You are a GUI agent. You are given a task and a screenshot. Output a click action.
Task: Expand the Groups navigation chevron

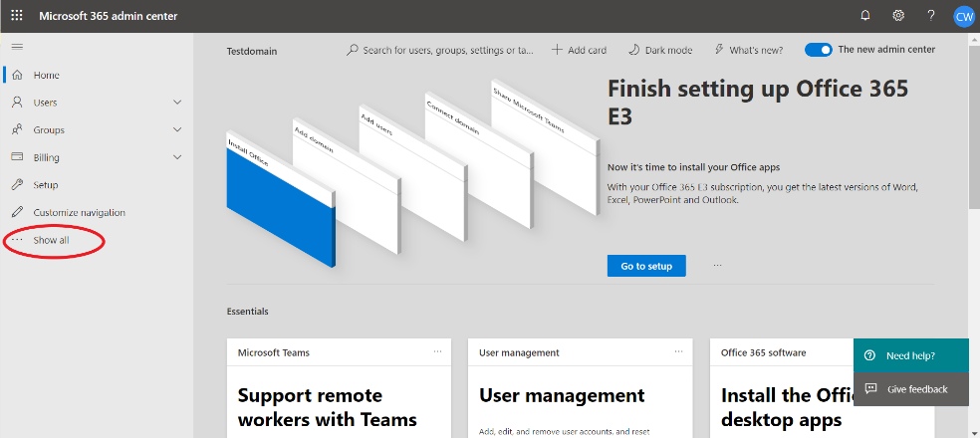click(177, 130)
